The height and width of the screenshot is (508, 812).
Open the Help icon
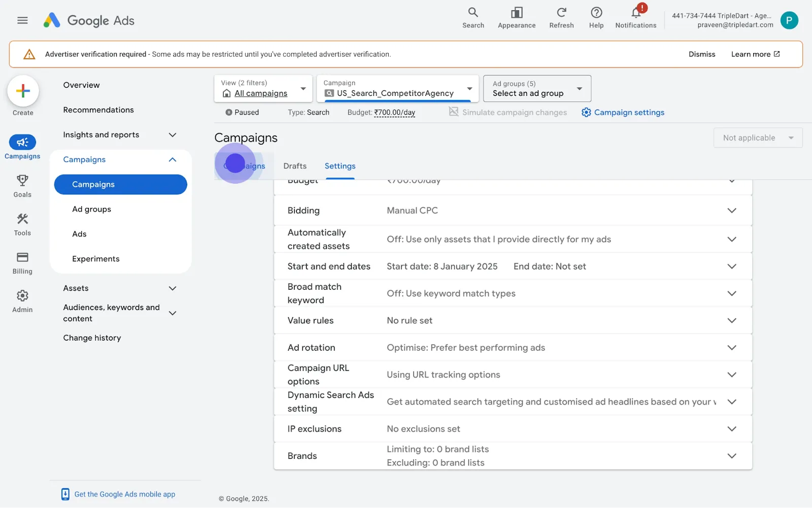(596, 12)
